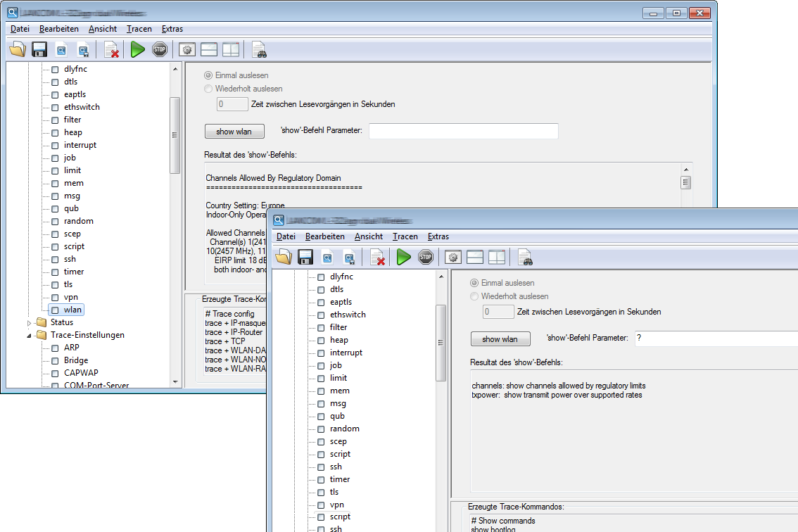Image resolution: width=798 pixels, height=532 pixels.
Task: Check the heap checkbox in the front window tree
Action: (321, 340)
